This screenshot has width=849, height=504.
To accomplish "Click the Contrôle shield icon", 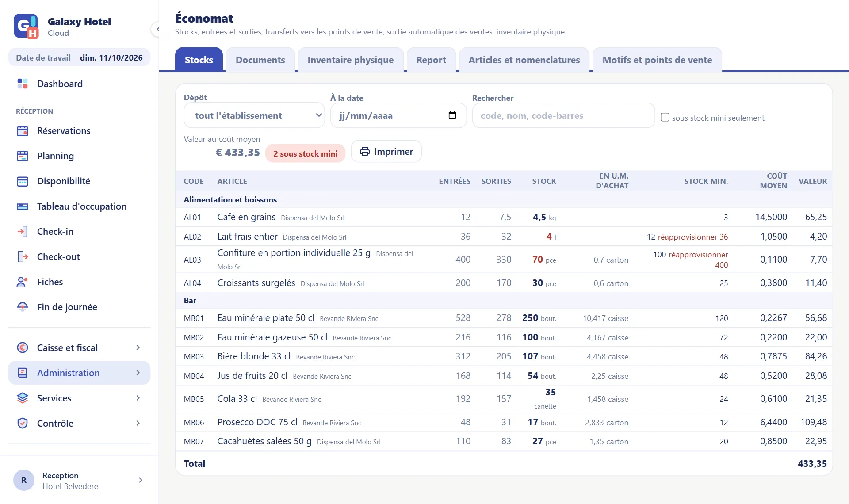I will [23, 424].
